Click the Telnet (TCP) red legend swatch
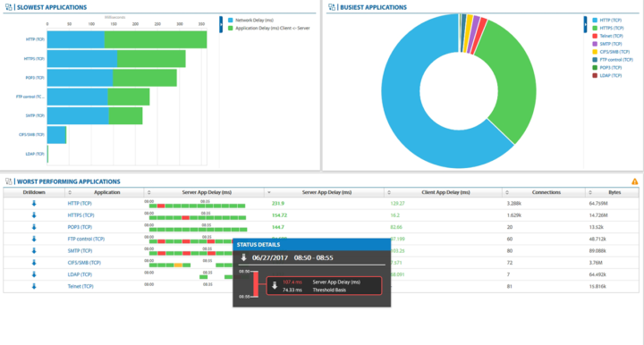Screen dimensions: 644x345 click(595, 36)
